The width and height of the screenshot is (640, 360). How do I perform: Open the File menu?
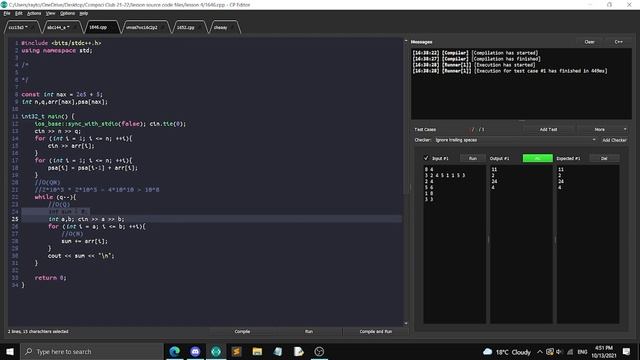pyautogui.click(x=7, y=13)
